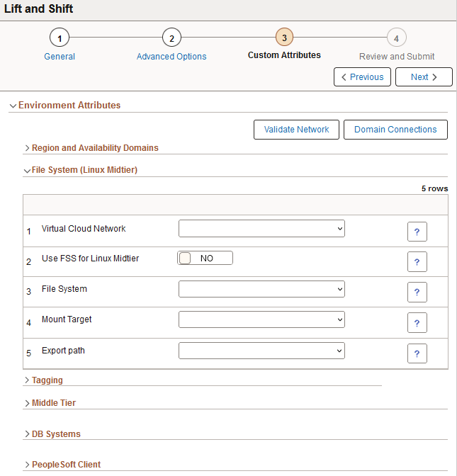This screenshot has width=457, height=476.
Task: Open the Virtual Cloud Network dropdown
Action: (261, 228)
